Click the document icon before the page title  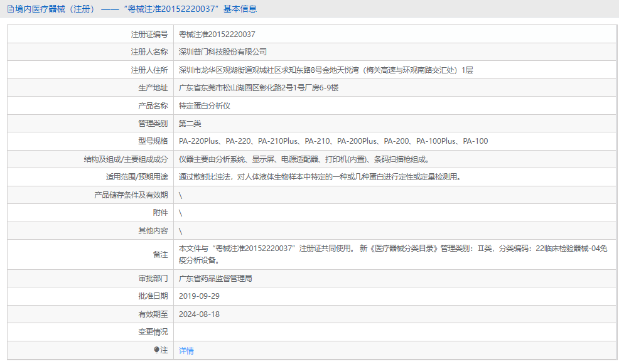point(11,9)
